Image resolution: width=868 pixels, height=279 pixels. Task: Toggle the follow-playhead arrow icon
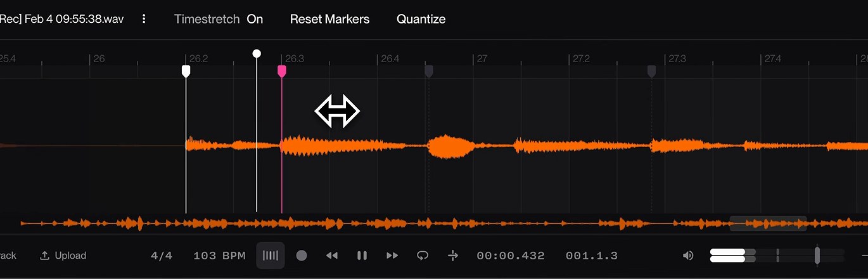[453, 256]
